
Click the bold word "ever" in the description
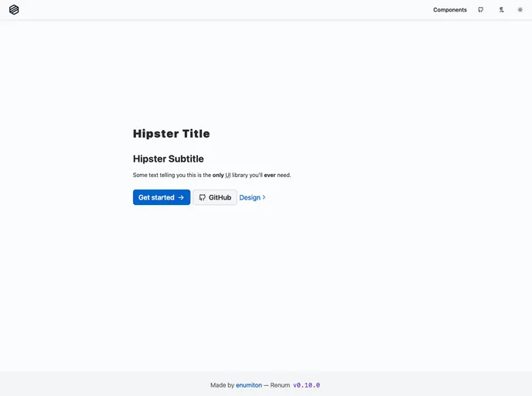(x=269, y=176)
